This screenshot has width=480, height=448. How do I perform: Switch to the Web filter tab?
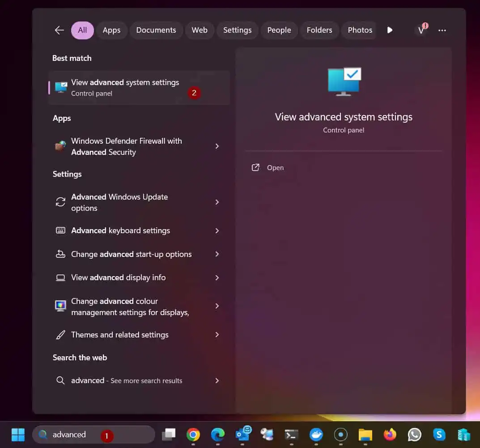click(200, 30)
